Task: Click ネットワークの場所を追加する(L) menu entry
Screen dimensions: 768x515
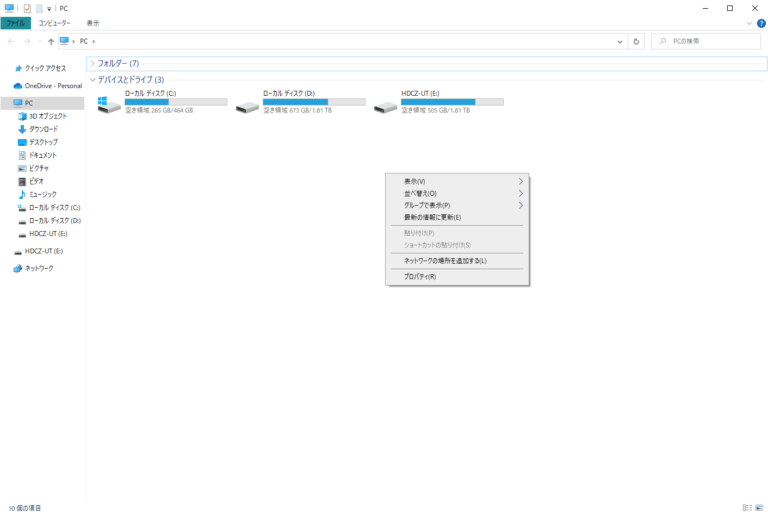Action: (x=445, y=260)
